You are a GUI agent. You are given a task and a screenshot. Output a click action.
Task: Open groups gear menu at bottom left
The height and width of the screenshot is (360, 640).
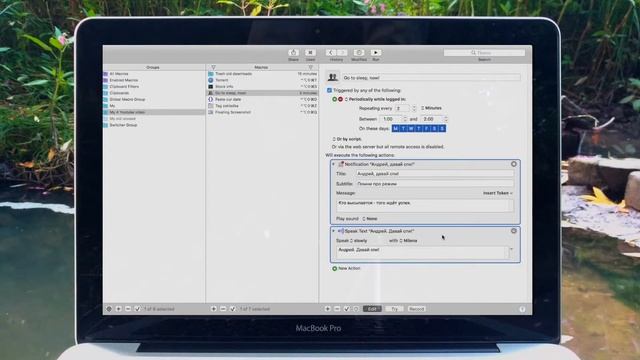pos(109,309)
